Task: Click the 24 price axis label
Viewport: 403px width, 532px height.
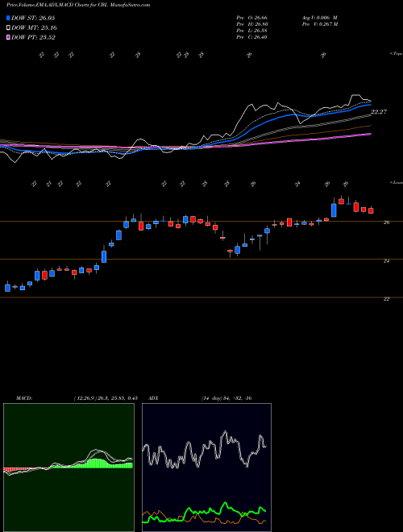Action: click(386, 260)
